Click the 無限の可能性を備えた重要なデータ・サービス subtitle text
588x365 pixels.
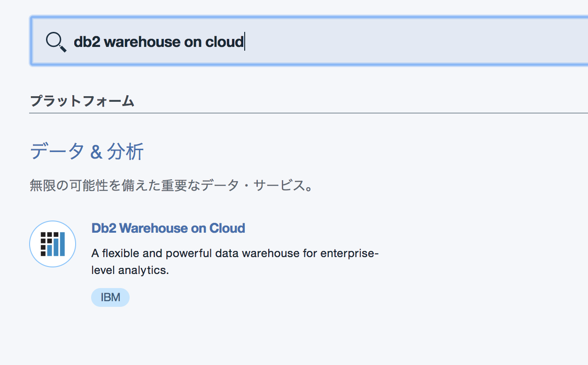(x=171, y=186)
